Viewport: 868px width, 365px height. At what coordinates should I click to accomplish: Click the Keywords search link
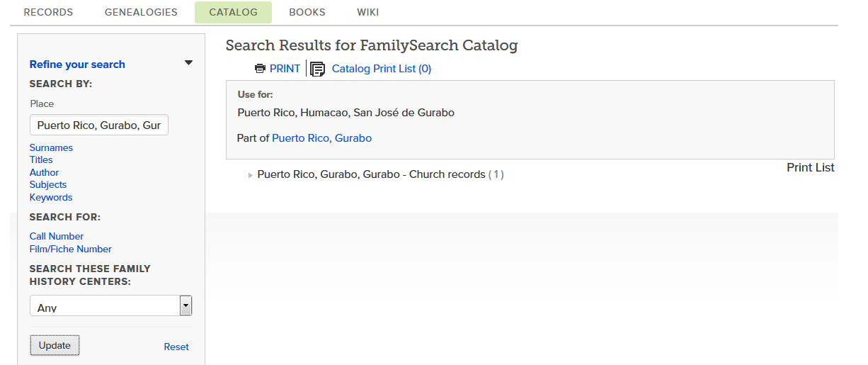point(51,197)
